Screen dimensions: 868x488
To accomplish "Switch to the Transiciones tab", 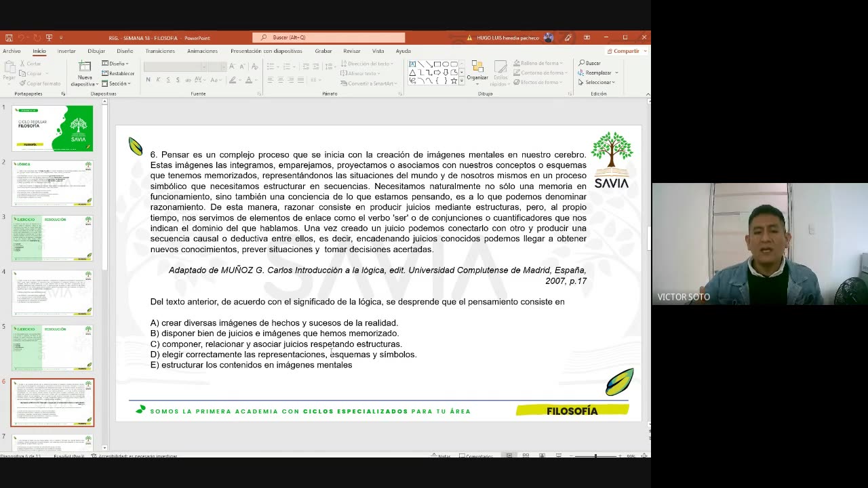I will click(x=160, y=51).
